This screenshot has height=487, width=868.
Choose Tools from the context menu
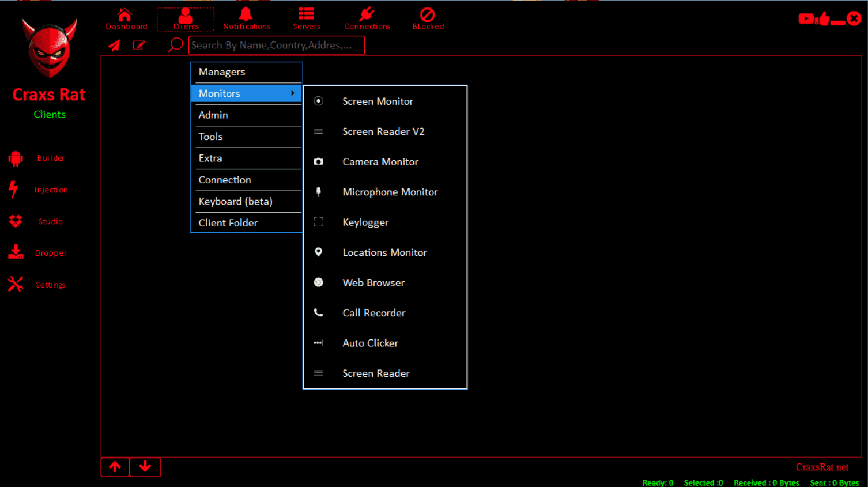pyautogui.click(x=246, y=137)
